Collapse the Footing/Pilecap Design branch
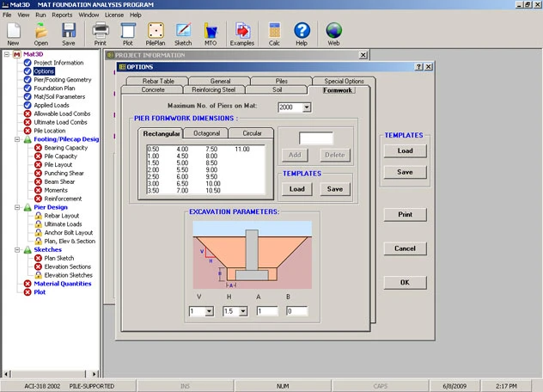Screen dimensions: 543x392 point(17,139)
